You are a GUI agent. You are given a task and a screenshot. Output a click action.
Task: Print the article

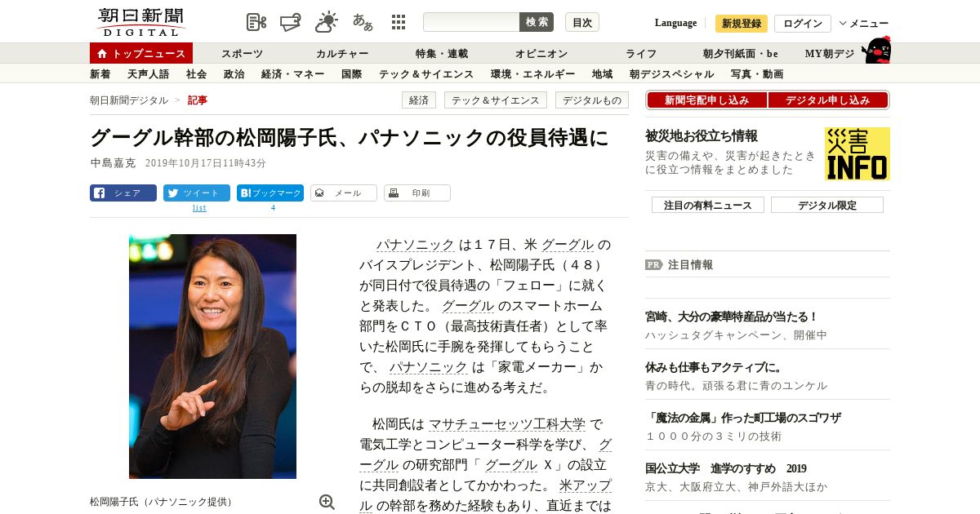417,193
